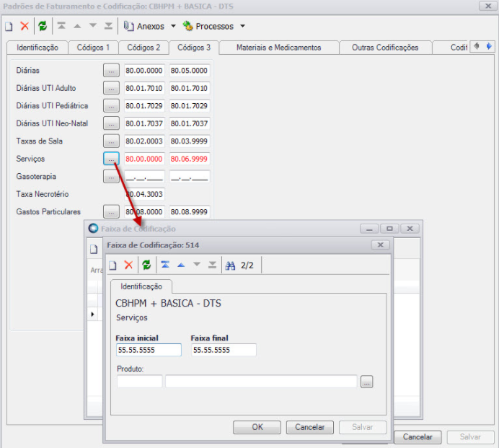Viewport: 499px width, 448px height.
Task: Click the empty Gasoterapia initial code field
Action: pyautogui.click(x=144, y=177)
